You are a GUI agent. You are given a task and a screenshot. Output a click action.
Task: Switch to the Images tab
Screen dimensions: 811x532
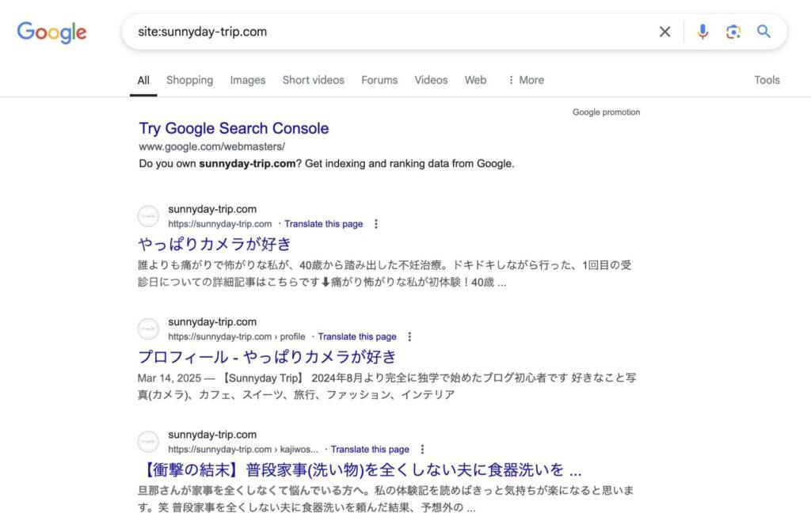[248, 80]
